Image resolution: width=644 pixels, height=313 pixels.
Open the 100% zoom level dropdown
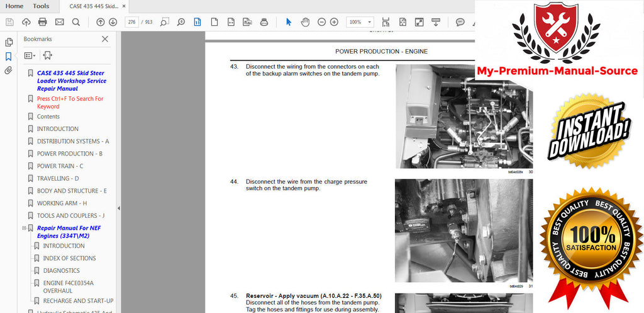click(x=360, y=22)
